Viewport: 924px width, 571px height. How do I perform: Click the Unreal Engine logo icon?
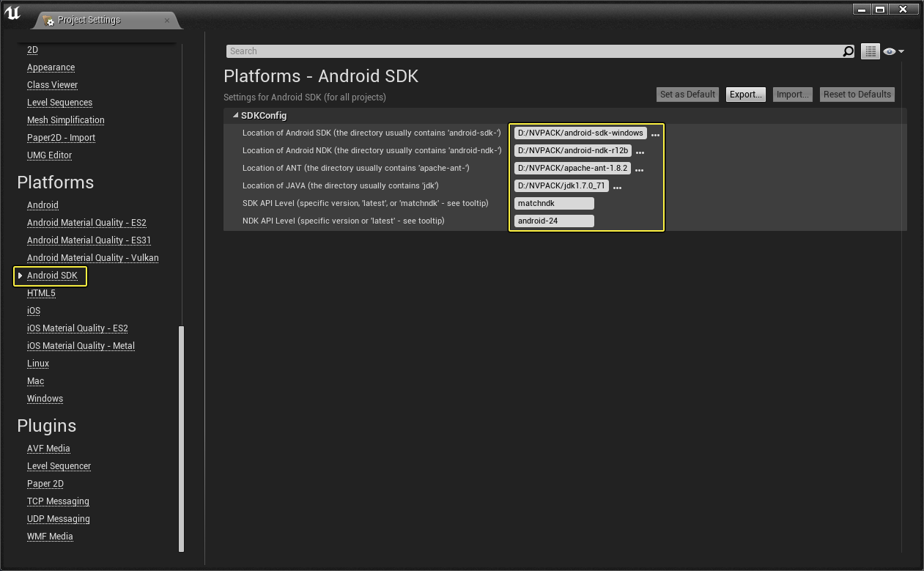pyautogui.click(x=12, y=13)
